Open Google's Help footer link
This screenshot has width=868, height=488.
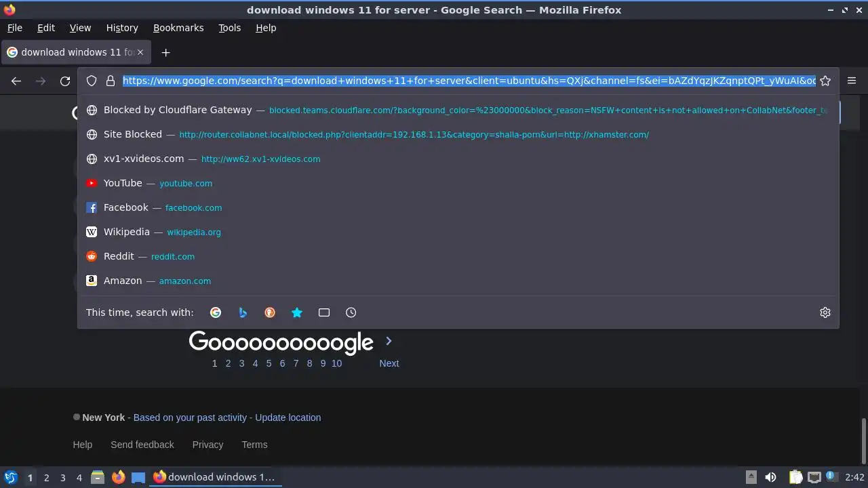(x=83, y=445)
